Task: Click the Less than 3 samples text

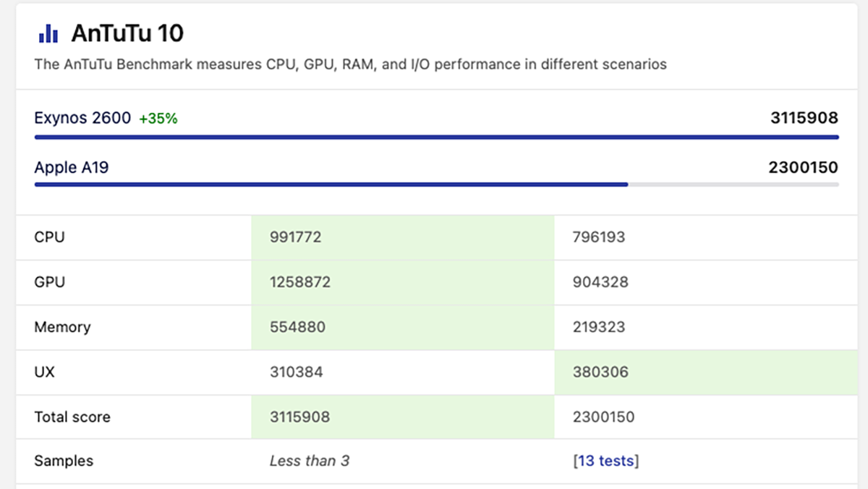Action: pyautogui.click(x=310, y=461)
